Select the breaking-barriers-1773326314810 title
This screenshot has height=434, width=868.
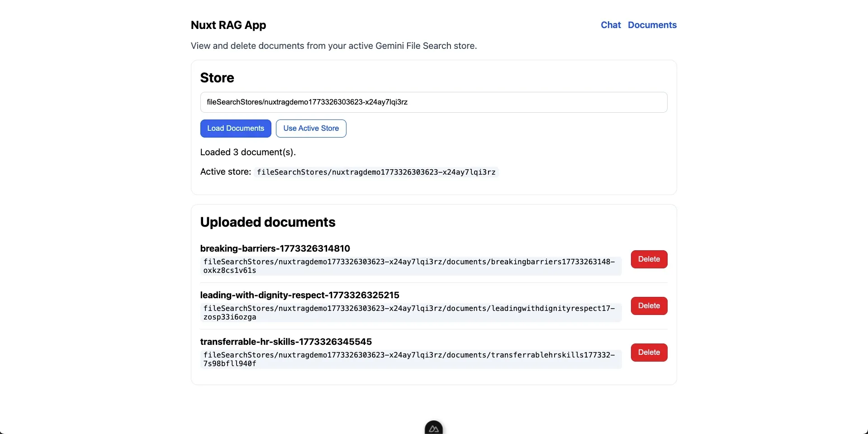(x=275, y=248)
